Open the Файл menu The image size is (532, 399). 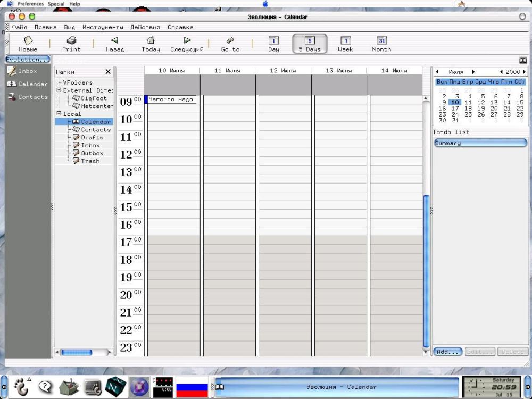point(19,27)
